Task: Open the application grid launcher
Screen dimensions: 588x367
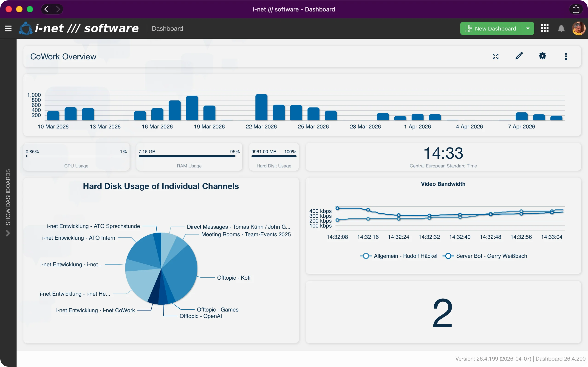Action: [545, 28]
